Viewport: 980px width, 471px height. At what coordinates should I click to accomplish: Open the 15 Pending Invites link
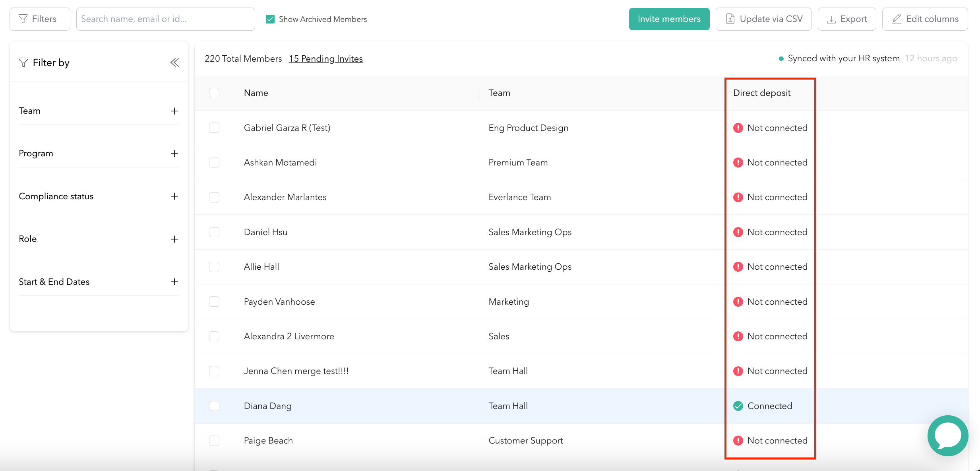[325, 58]
